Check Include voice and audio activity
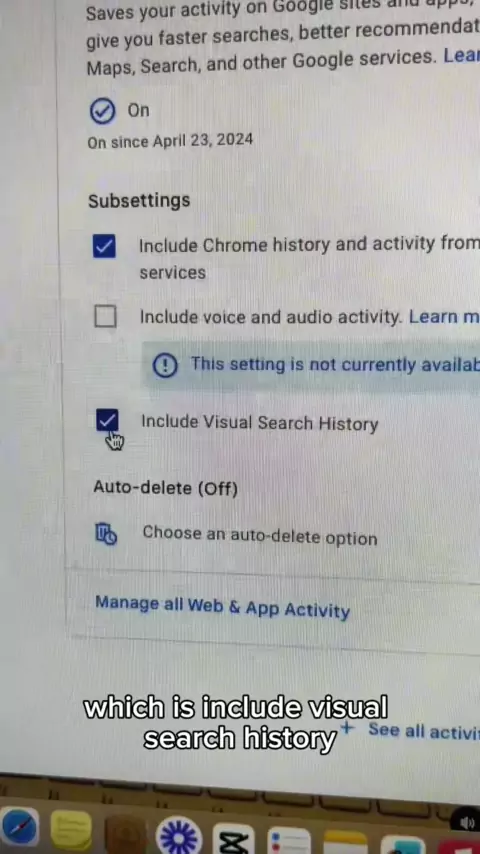The image size is (480, 854). click(x=105, y=316)
